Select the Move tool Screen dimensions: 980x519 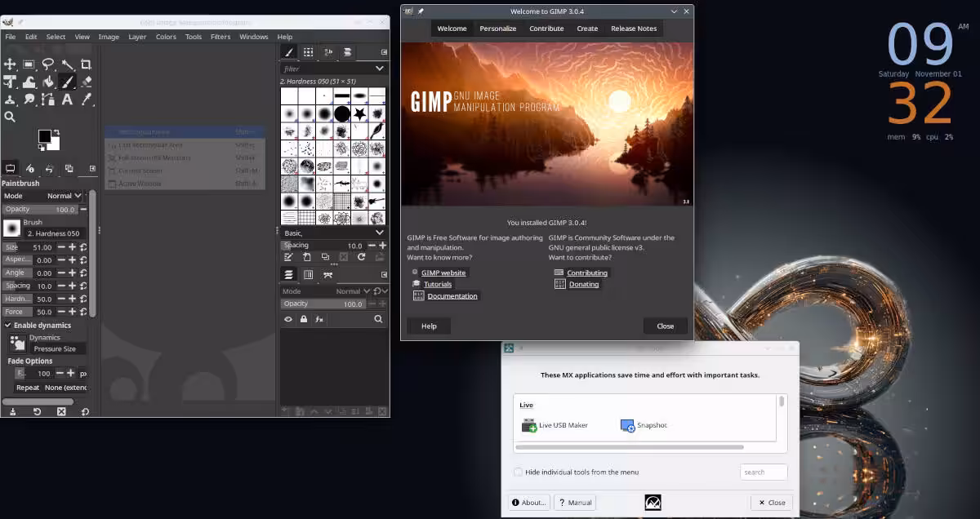click(10, 64)
